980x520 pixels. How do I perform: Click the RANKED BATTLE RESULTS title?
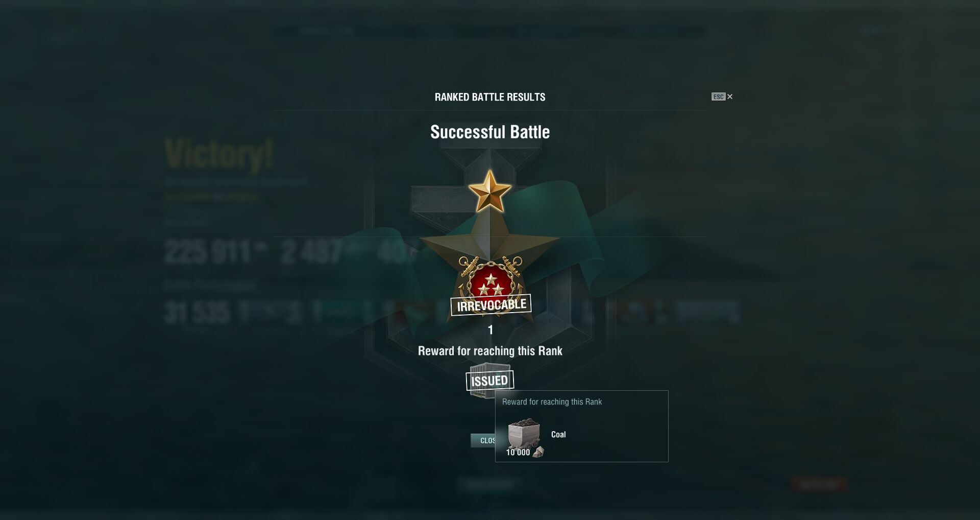[x=490, y=97]
